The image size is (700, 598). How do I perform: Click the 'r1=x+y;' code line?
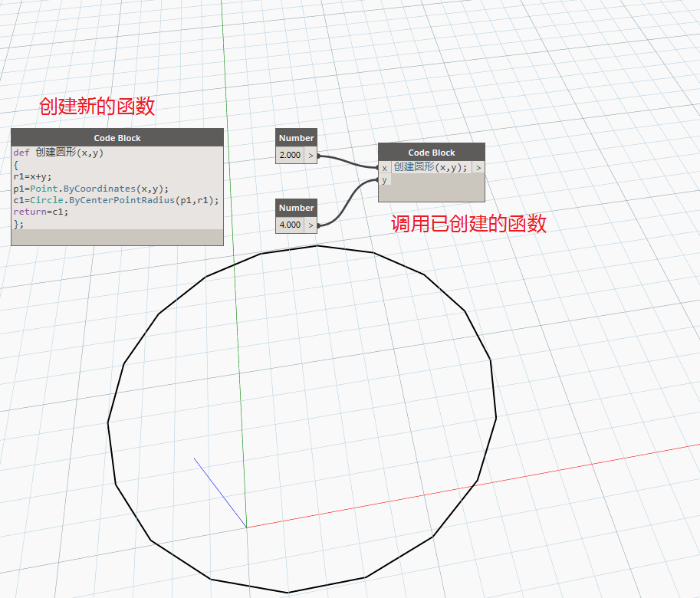[x=33, y=176]
